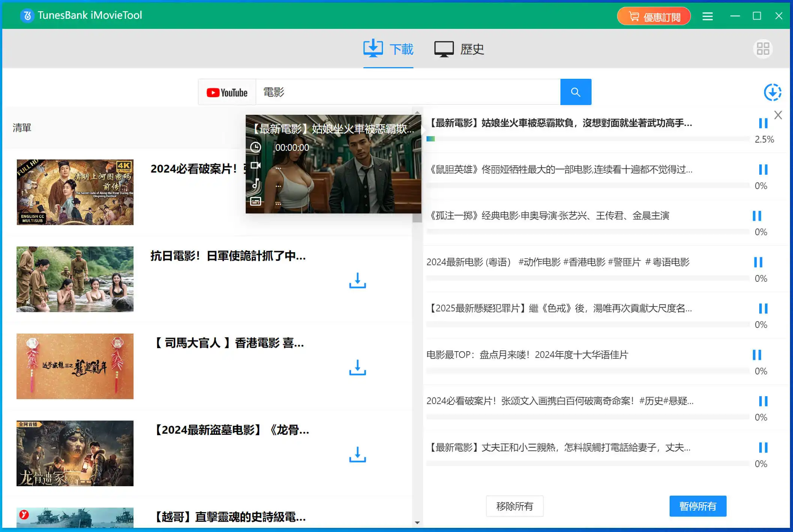Viewport: 793px width, 532px height.
Task: Open the 司馬大官人 red thumbnail
Action: point(75,366)
